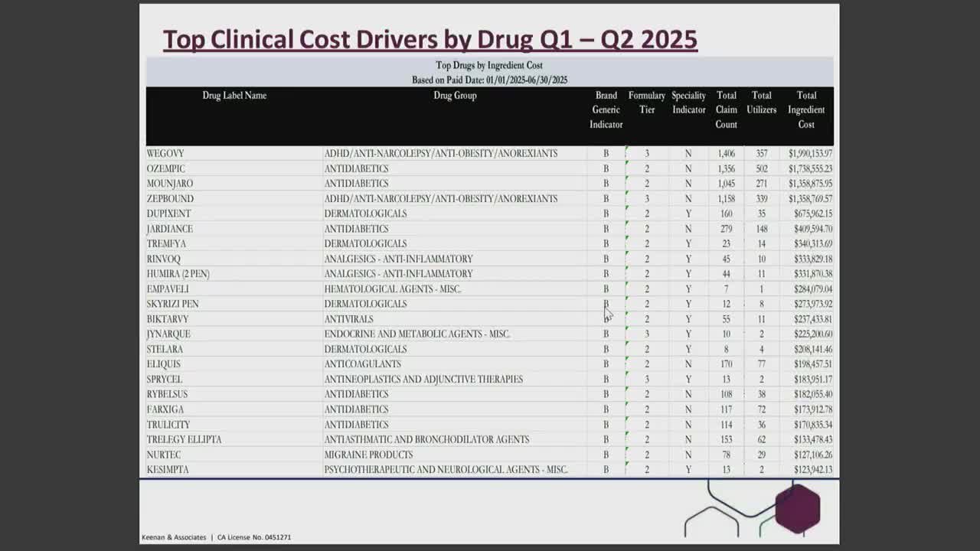
Task: Select OZEMPIC's ingredient cost $1,738,555.23
Action: pyautogui.click(x=810, y=168)
